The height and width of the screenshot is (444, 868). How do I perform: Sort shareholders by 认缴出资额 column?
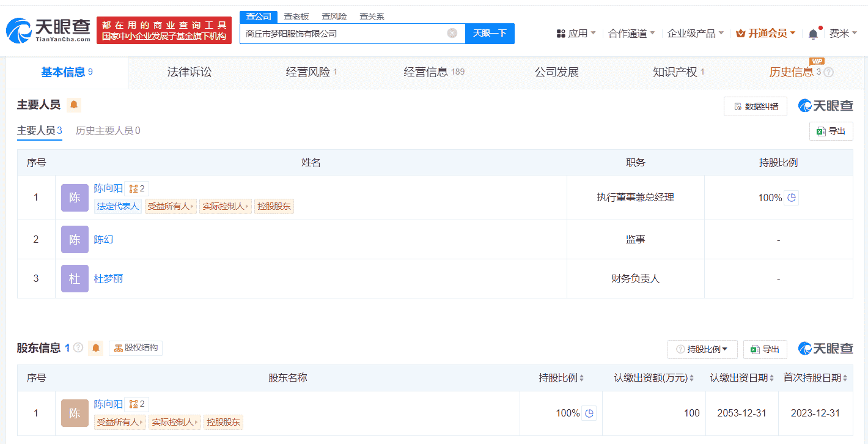click(x=654, y=378)
